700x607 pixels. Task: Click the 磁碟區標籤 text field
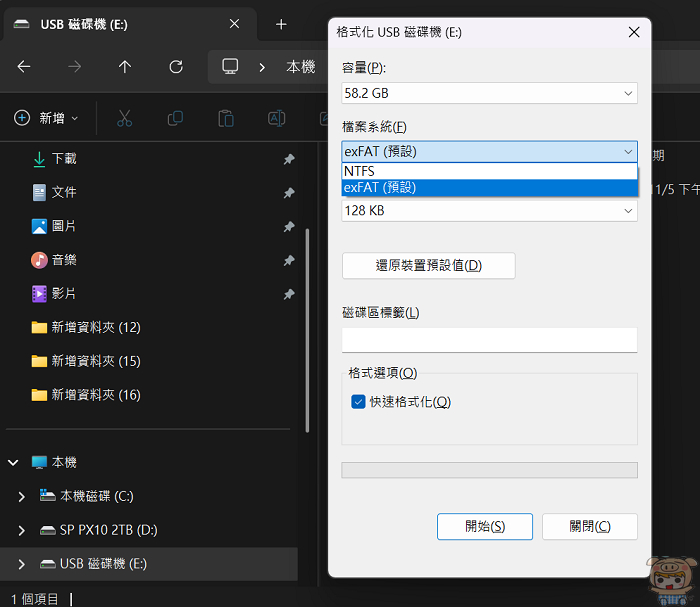point(489,340)
